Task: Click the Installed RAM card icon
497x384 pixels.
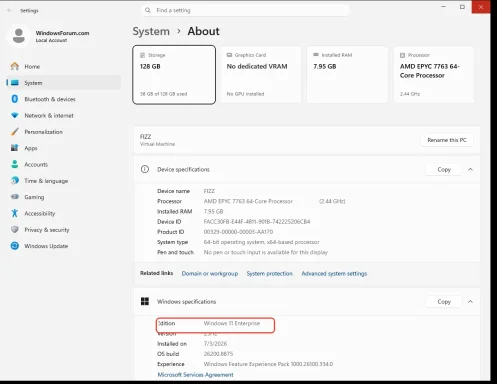Action: (316, 55)
